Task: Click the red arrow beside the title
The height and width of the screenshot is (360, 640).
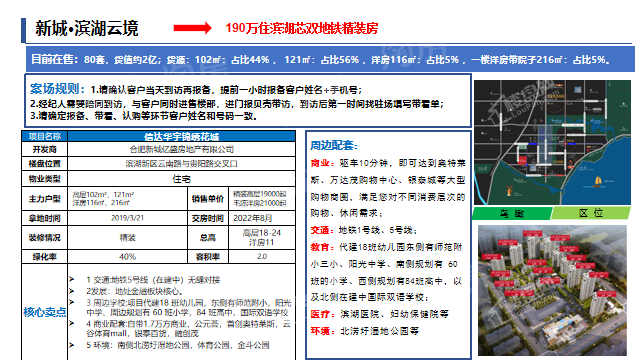Action: click(193, 28)
